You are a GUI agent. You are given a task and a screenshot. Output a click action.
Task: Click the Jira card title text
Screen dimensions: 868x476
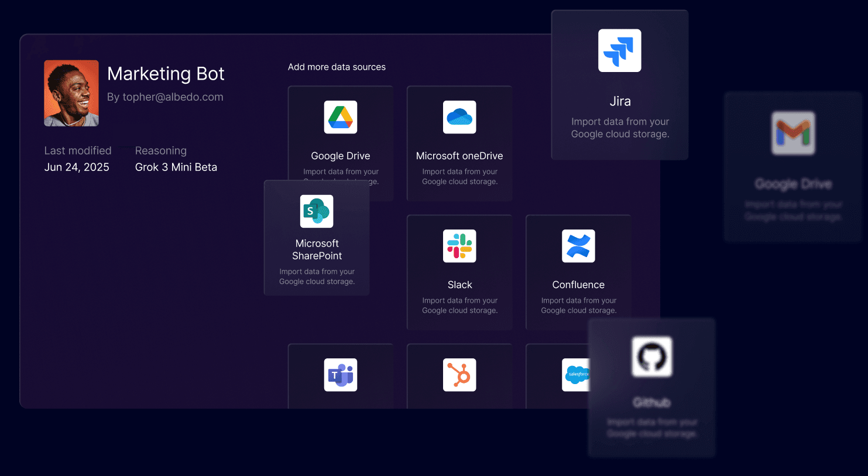pos(620,101)
